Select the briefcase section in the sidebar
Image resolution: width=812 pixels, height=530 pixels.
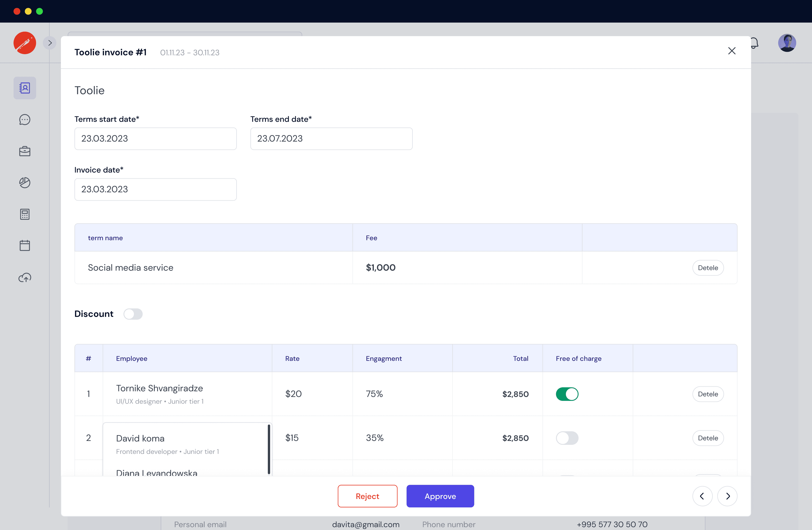pos(25,151)
